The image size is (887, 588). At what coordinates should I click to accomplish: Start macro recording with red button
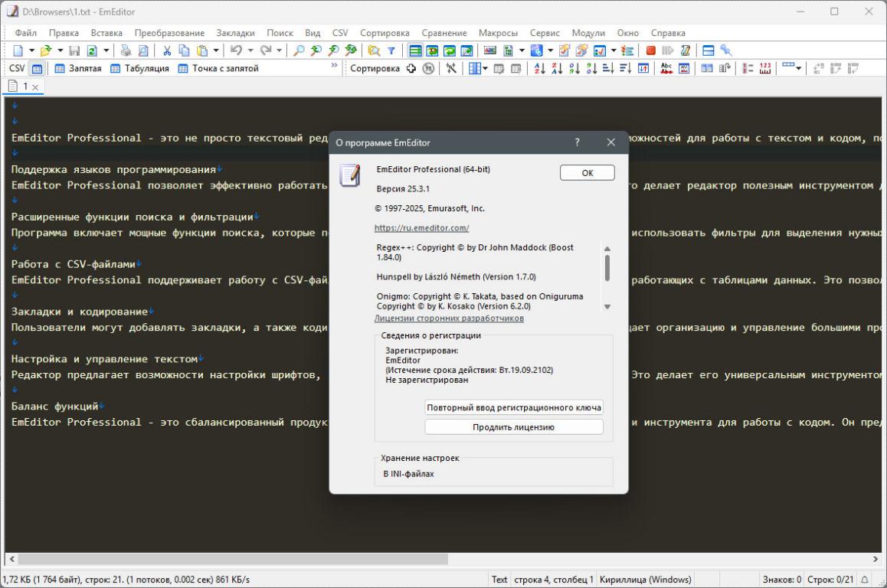(x=650, y=51)
